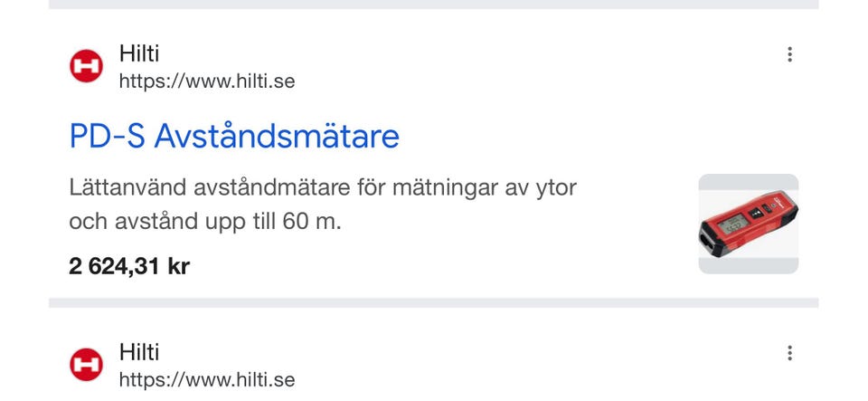Click the hilti.se URL in the second result
The height and width of the screenshot is (401, 868).
pos(206,379)
